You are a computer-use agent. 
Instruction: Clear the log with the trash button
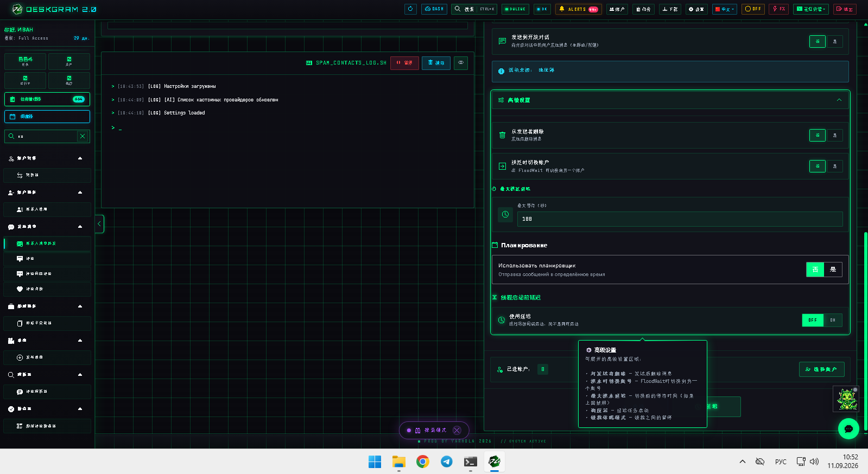pos(436,63)
